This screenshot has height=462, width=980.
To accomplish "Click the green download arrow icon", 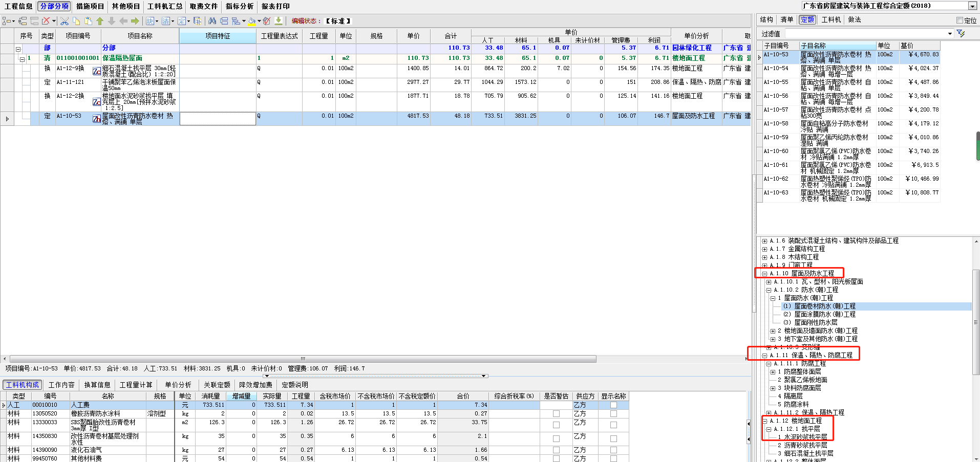I will [x=279, y=21].
